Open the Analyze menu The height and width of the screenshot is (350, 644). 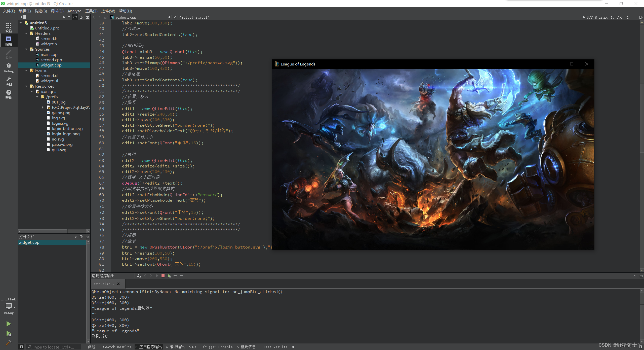point(74,11)
